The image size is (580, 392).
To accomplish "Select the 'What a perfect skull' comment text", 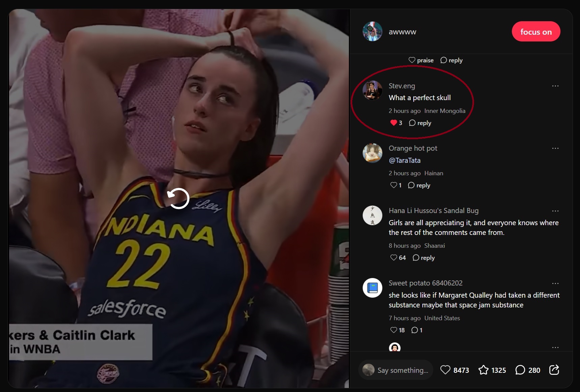I will pyautogui.click(x=419, y=98).
